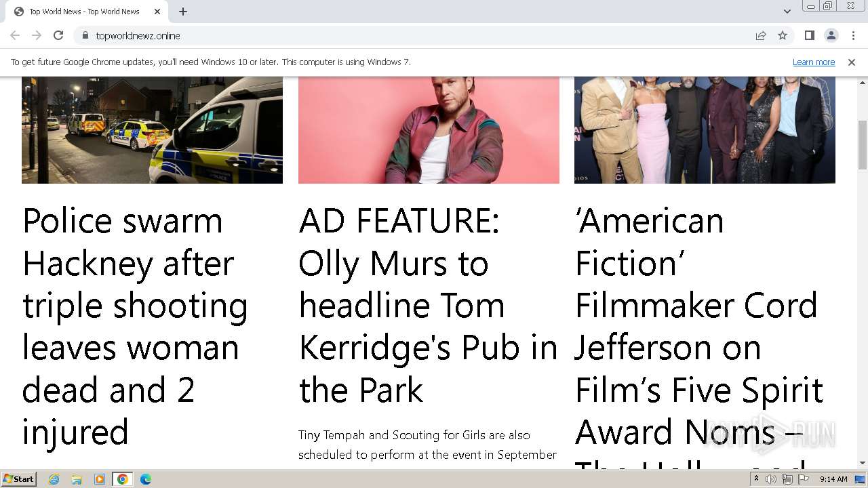The height and width of the screenshot is (488, 868).
Task: Switch to Chrome on the taskbar
Action: tap(123, 479)
